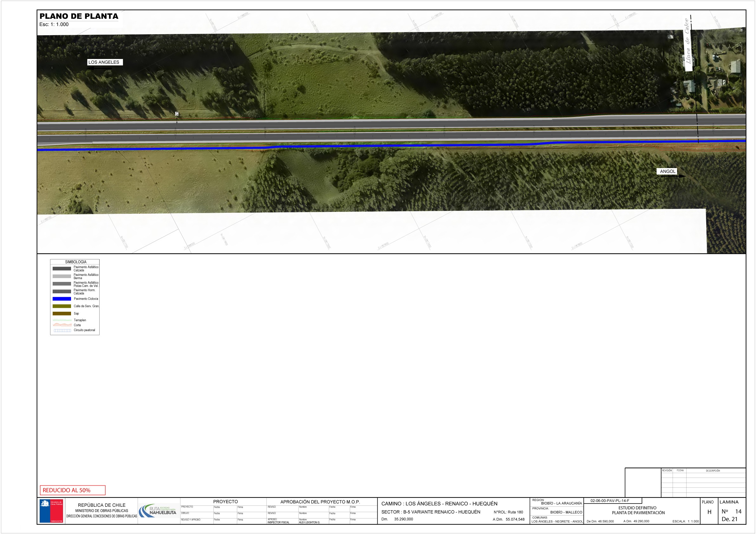The height and width of the screenshot is (534, 756).
Task: Click the PLANO DE PLANTA title
Action: (79, 16)
